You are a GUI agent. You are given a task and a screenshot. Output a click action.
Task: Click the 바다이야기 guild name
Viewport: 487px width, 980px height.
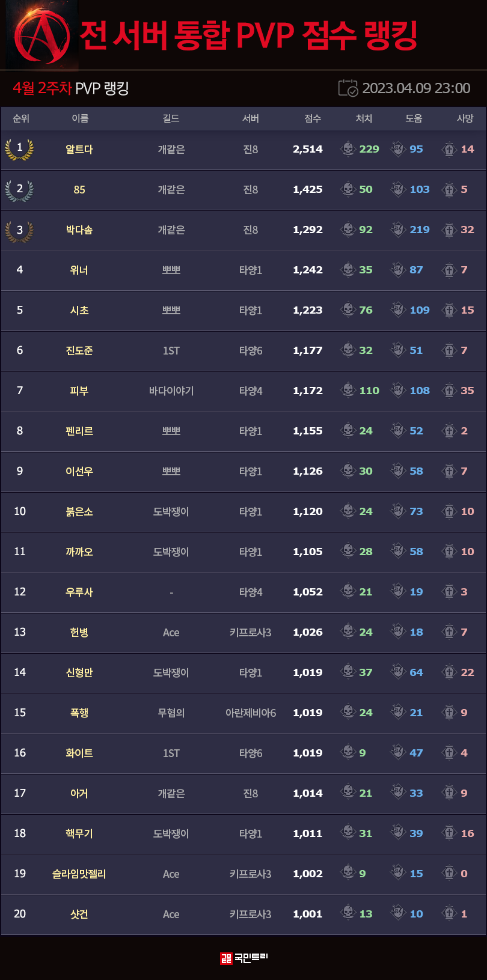click(x=171, y=391)
